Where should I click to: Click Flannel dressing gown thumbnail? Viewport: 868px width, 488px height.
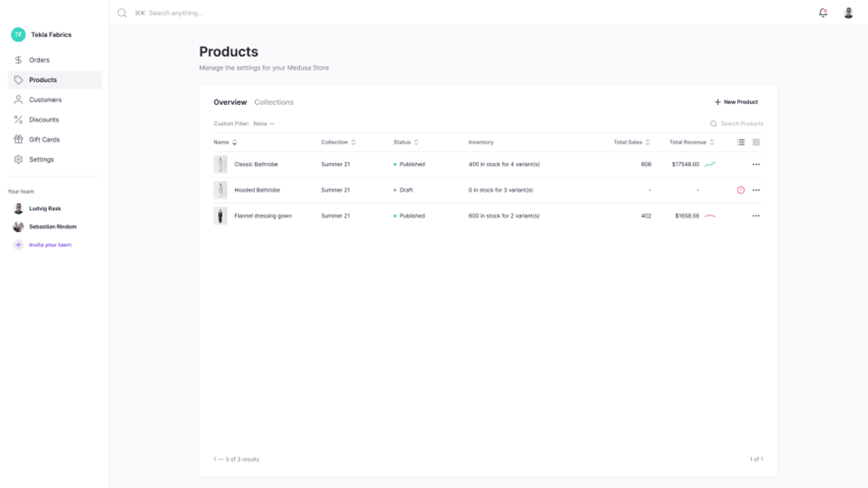(220, 216)
